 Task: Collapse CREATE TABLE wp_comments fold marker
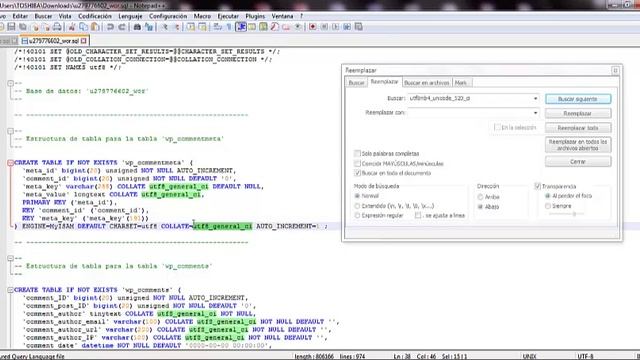(x=10, y=290)
